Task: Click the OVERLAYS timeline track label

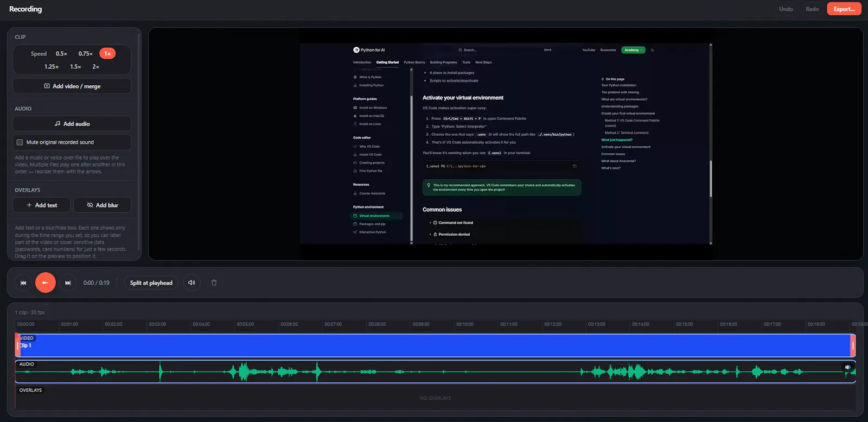Action: (x=30, y=390)
